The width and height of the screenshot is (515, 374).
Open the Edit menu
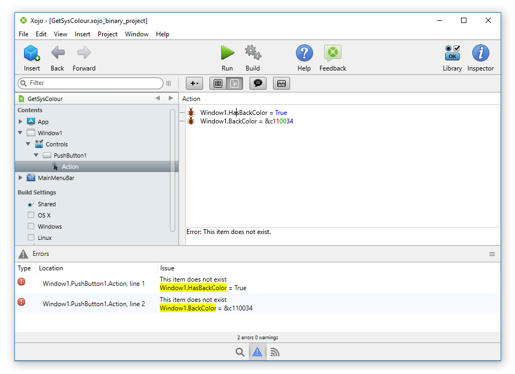(x=41, y=34)
